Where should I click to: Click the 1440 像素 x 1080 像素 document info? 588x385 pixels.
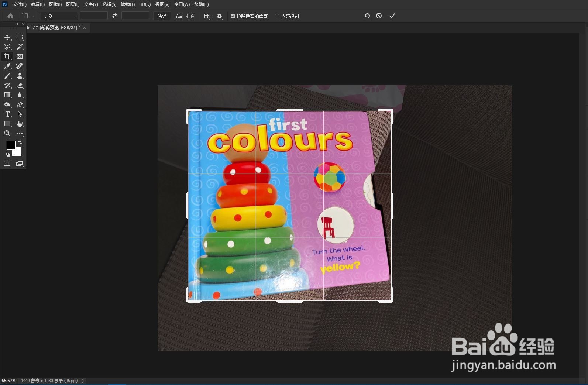(49, 381)
